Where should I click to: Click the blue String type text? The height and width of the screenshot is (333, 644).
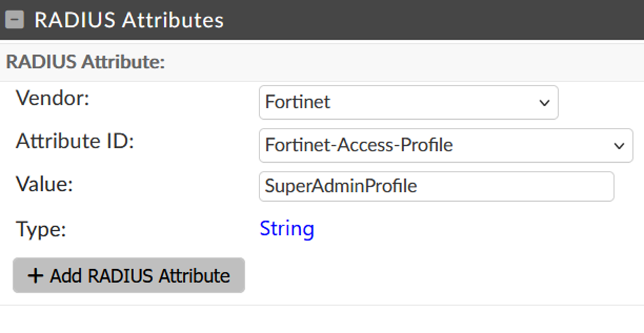(287, 229)
